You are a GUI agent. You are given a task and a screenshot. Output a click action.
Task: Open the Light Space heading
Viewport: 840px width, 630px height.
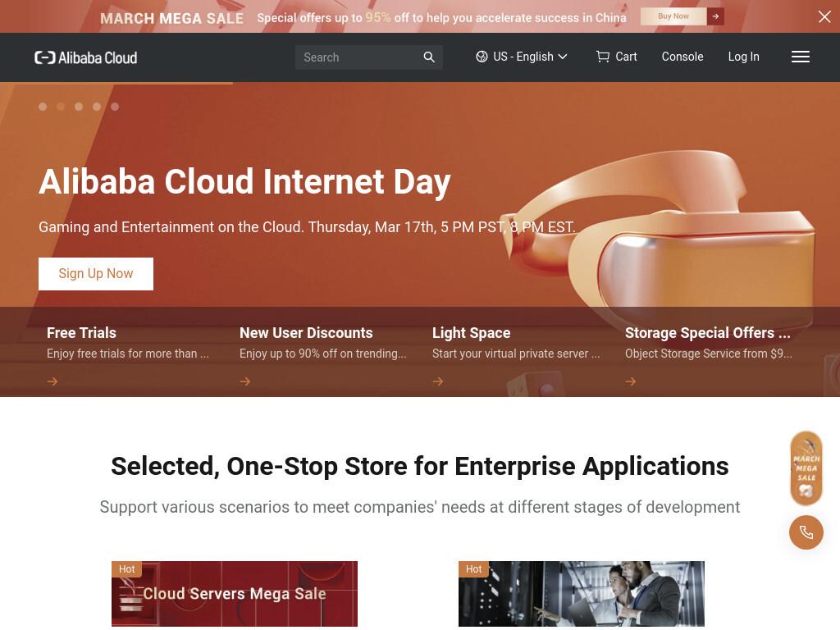pos(472,333)
